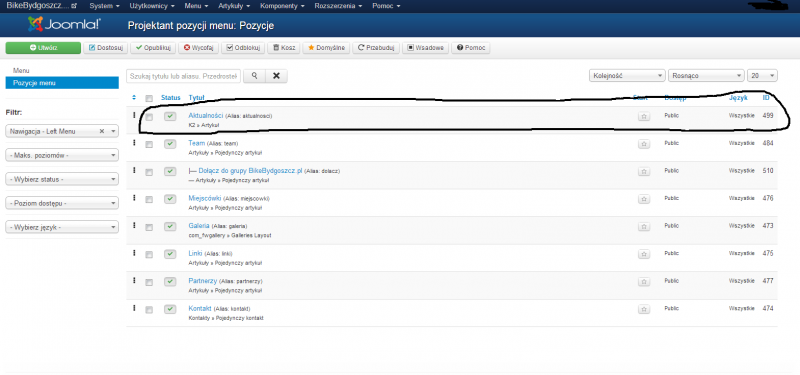Open the Rozszerzenia menu
The width and height of the screenshot is (800, 375).
pos(338,6)
